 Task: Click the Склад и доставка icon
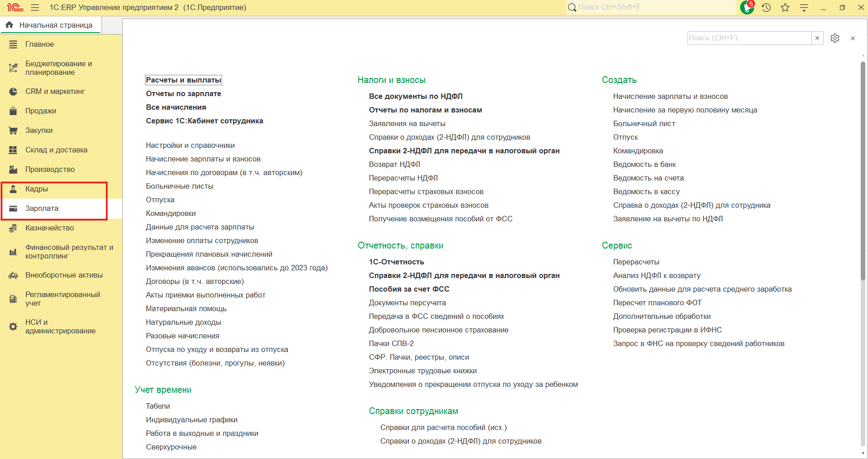click(x=13, y=150)
